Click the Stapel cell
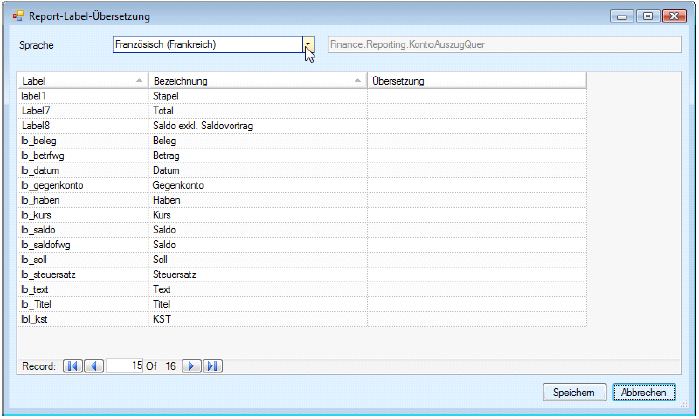This screenshot has width=699, height=419. [258, 96]
